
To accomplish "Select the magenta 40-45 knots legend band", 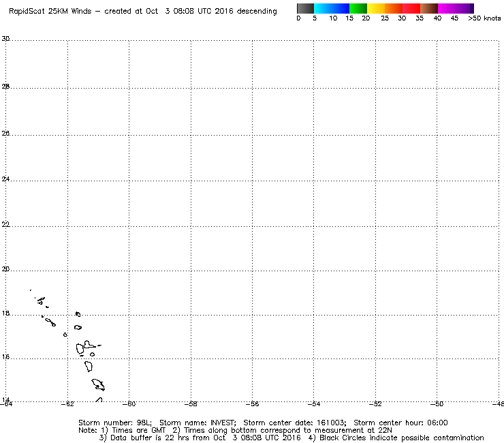I will [447, 8].
